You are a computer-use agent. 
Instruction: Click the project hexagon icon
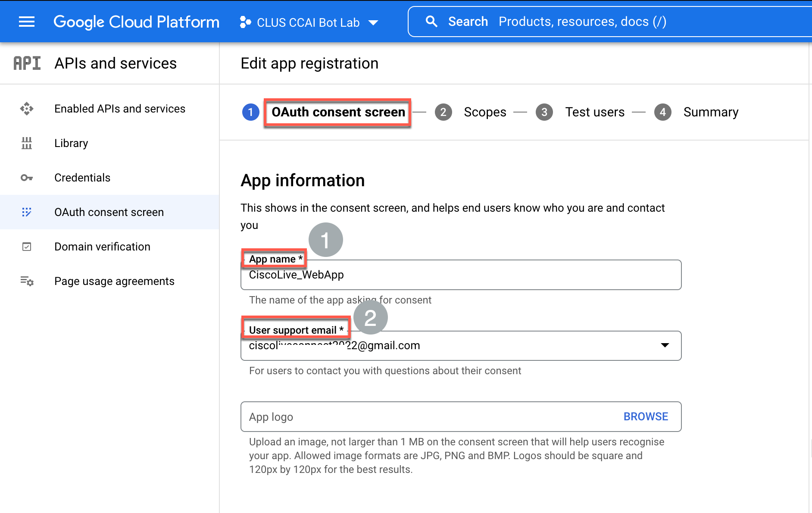point(245,22)
